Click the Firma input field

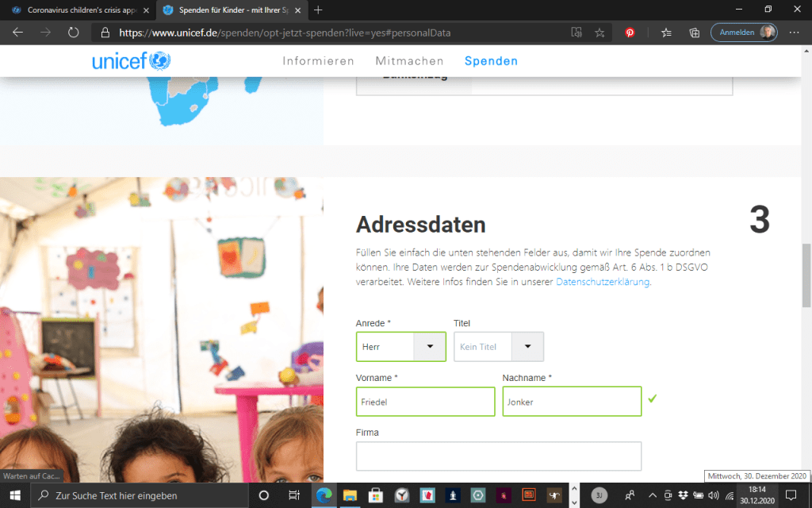[x=498, y=456]
